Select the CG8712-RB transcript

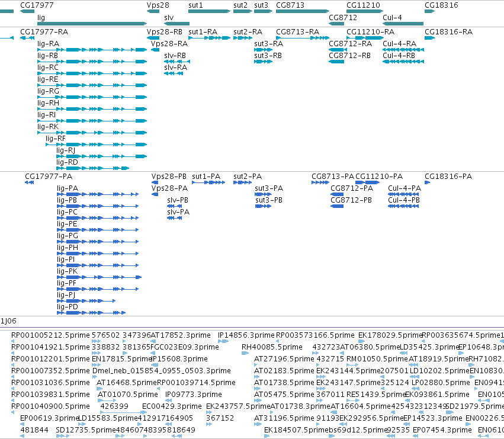[336, 62]
